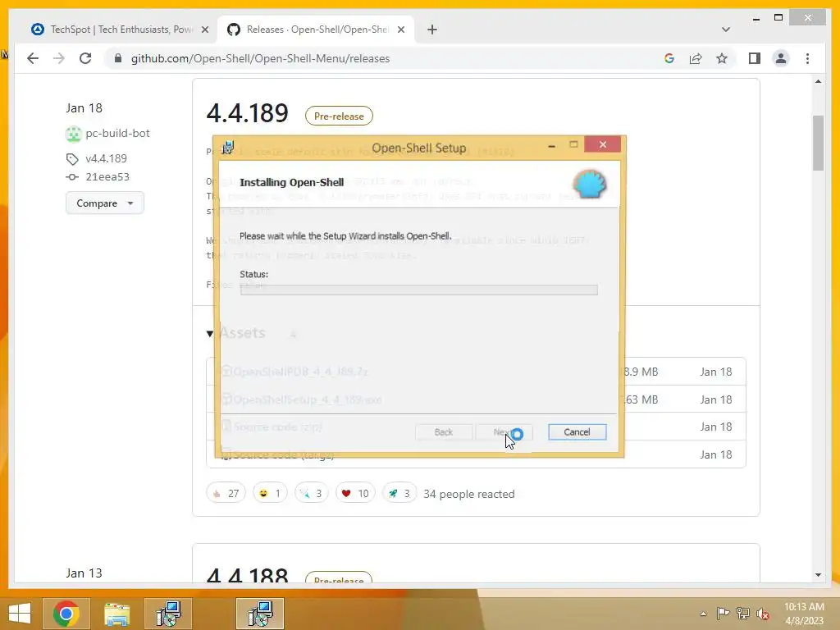Screen dimensions: 840x630
Task: Edit the github.com address bar URL
Action: (x=260, y=58)
